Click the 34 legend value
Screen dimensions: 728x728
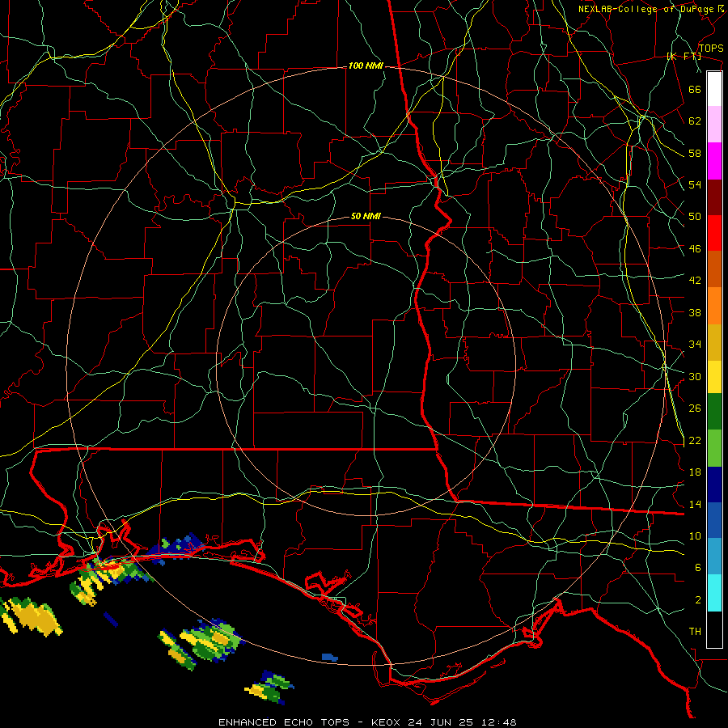695,345
